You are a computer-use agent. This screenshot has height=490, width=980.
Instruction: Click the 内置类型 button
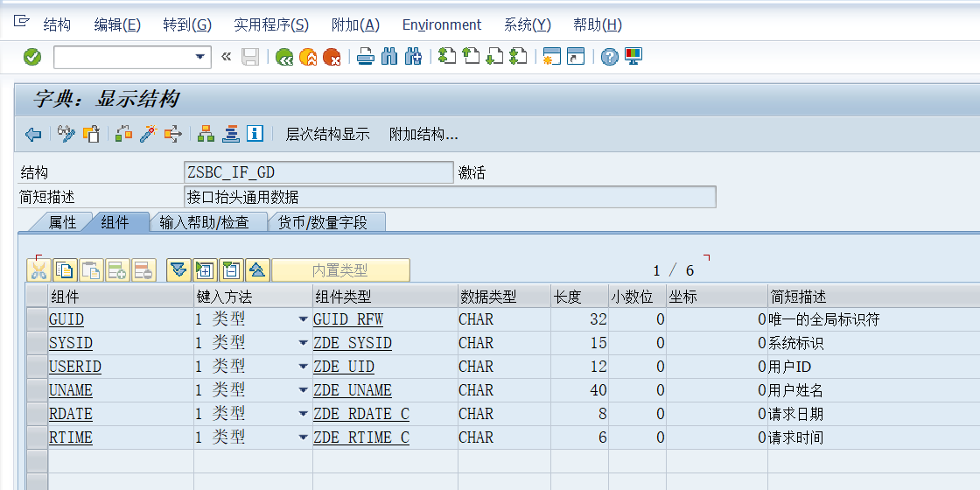[340, 270]
